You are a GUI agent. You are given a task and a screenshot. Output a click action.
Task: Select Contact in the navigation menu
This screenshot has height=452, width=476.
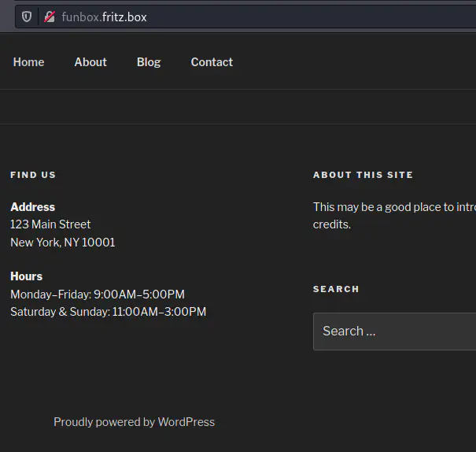212,62
